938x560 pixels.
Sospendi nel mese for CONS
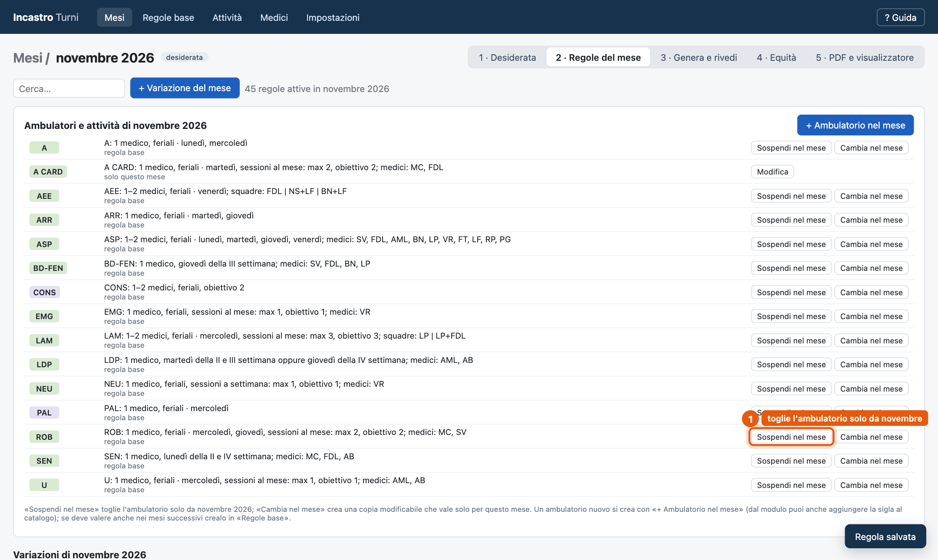coord(791,292)
